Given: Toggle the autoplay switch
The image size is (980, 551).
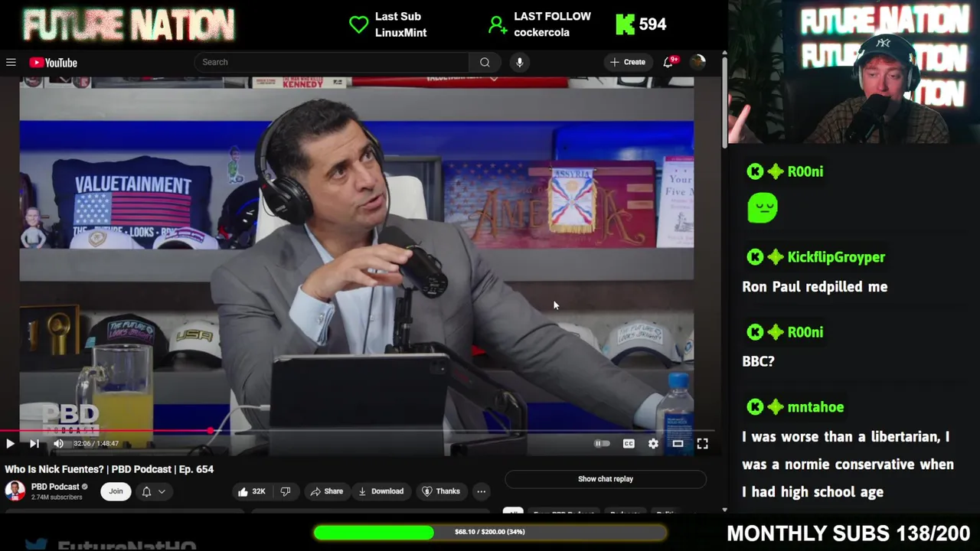Looking at the screenshot, I should point(603,443).
